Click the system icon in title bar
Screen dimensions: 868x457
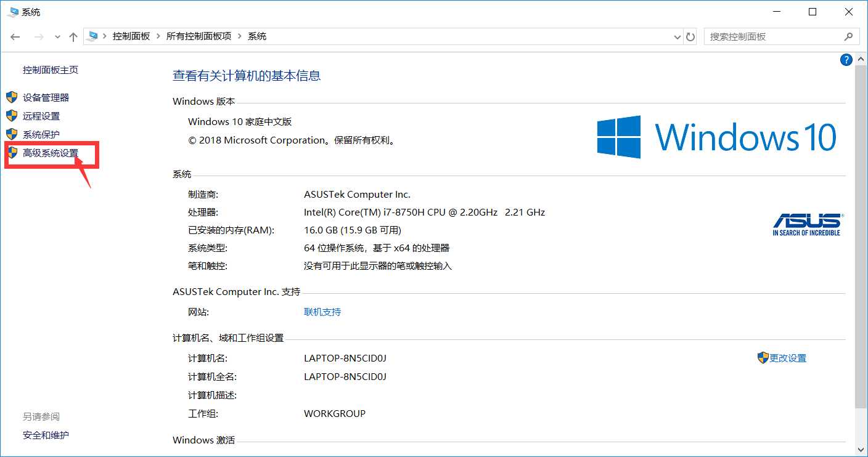(14, 12)
